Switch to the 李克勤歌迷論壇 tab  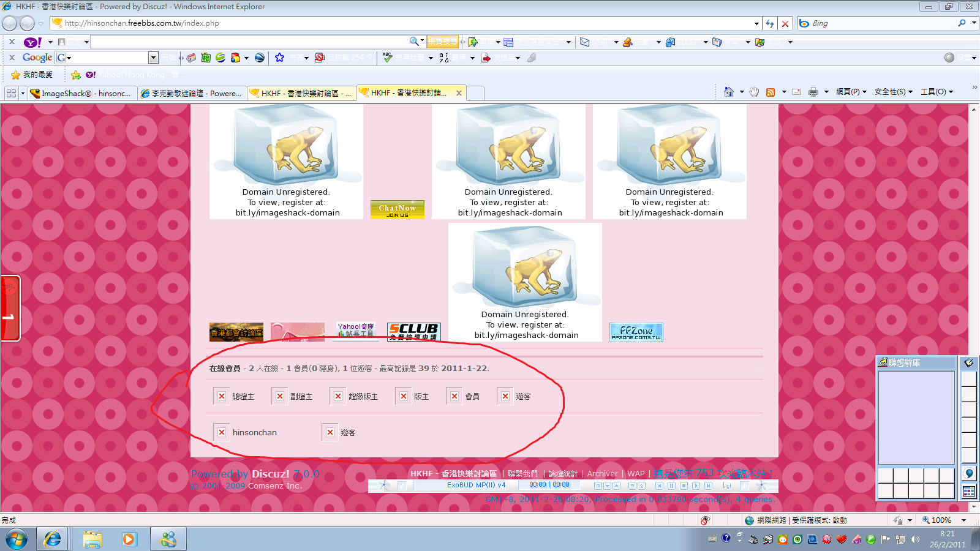tap(192, 93)
